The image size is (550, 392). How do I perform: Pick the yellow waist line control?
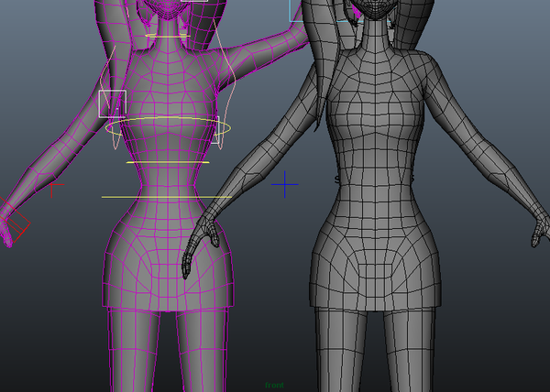[x=168, y=162]
